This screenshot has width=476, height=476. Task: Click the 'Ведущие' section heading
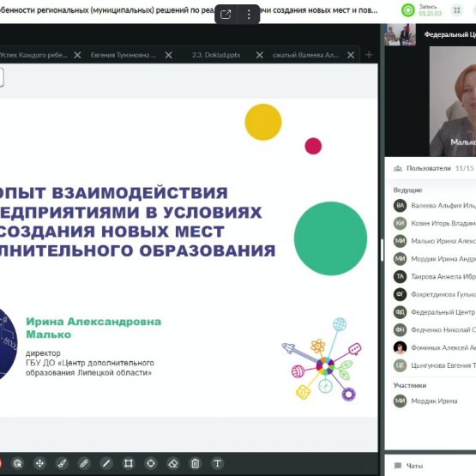pos(407,190)
